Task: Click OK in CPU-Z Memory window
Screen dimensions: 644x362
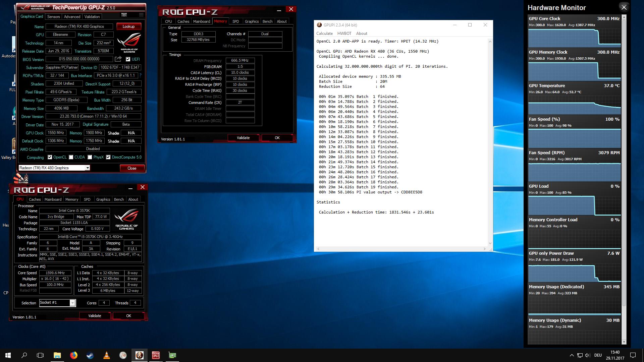Action: [x=277, y=138]
